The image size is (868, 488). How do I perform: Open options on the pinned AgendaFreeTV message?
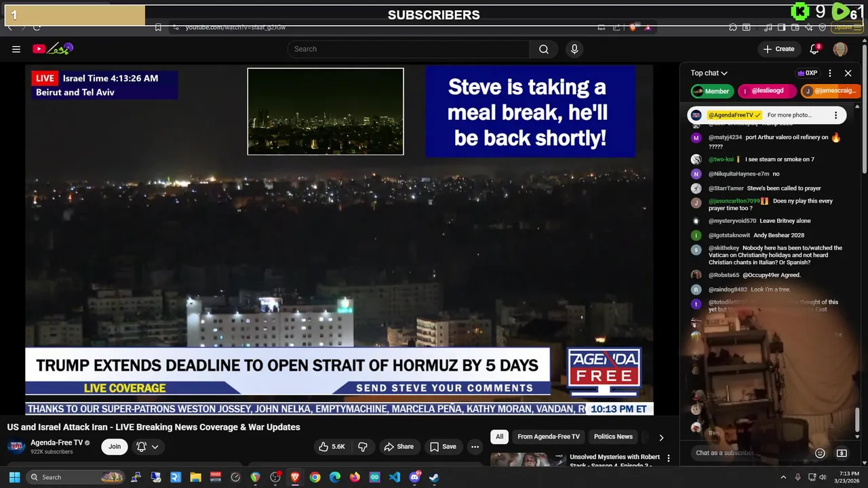[x=835, y=115]
